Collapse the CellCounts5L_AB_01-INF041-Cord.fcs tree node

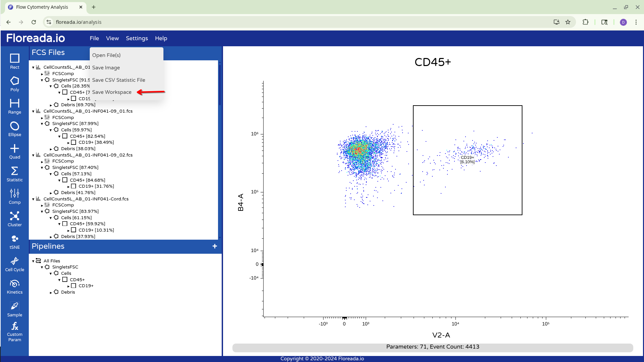click(x=33, y=199)
